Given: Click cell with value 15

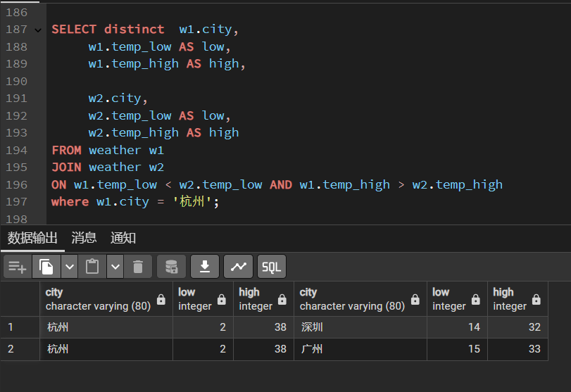Looking at the screenshot, I should [457, 349].
